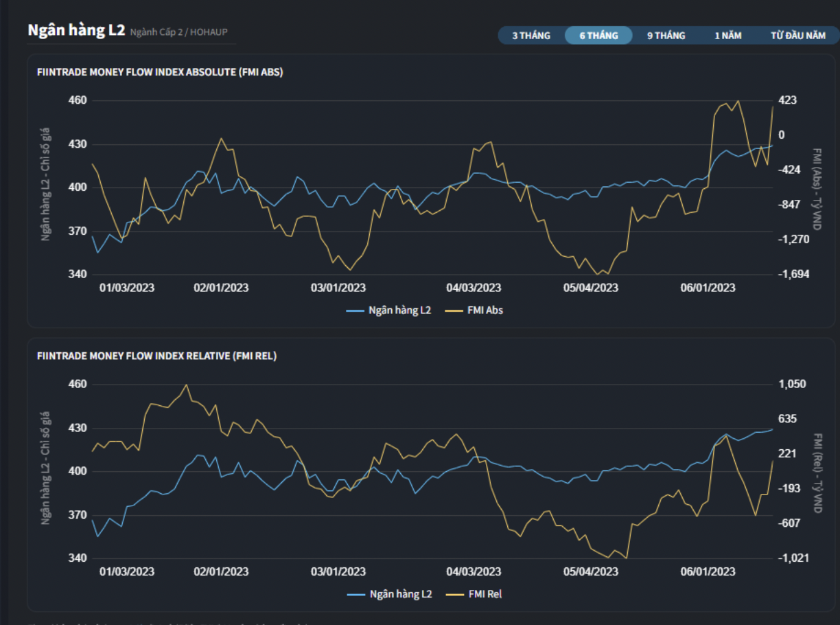This screenshot has height=625, width=840.
Task: Click the FMI REL chart title
Action: click(x=156, y=356)
